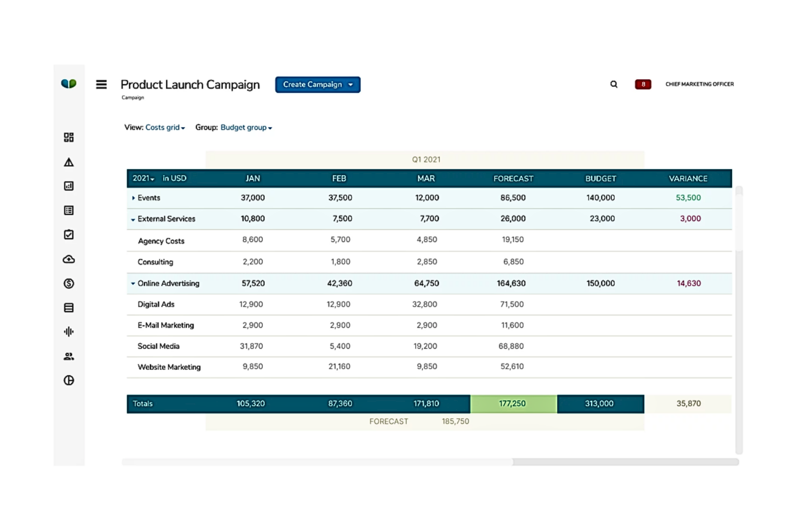The image size is (798, 532).
Task: Open the 2021 year selector dropdown
Action: point(143,178)
